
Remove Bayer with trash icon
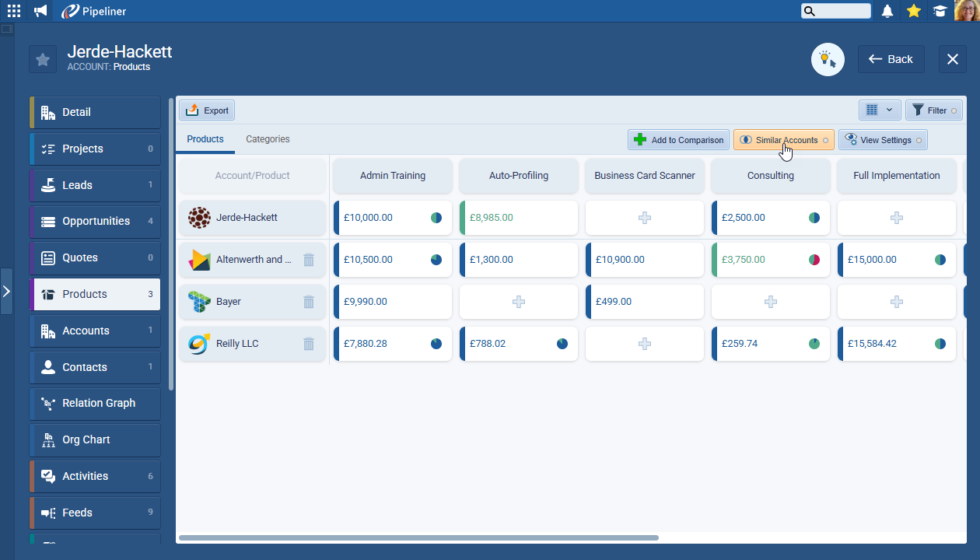pyautogui.click(x=309, y=302)
